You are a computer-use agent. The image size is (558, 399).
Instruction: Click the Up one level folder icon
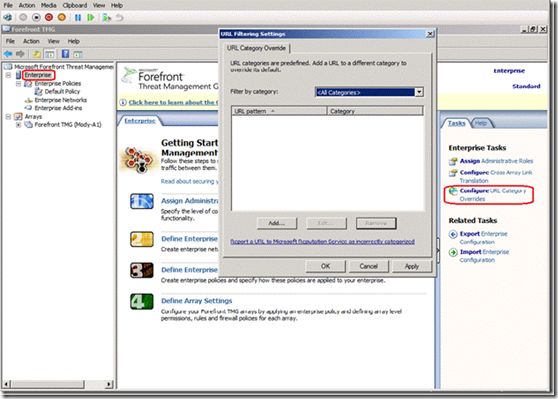point(36,54)
